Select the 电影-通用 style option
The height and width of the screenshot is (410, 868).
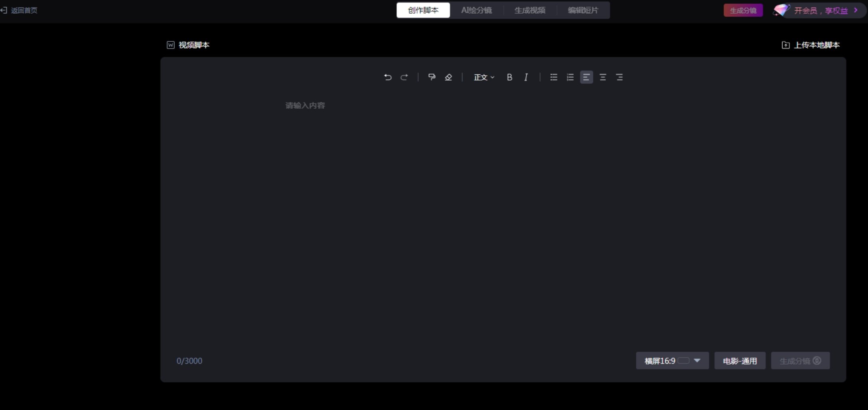[740, 361]
